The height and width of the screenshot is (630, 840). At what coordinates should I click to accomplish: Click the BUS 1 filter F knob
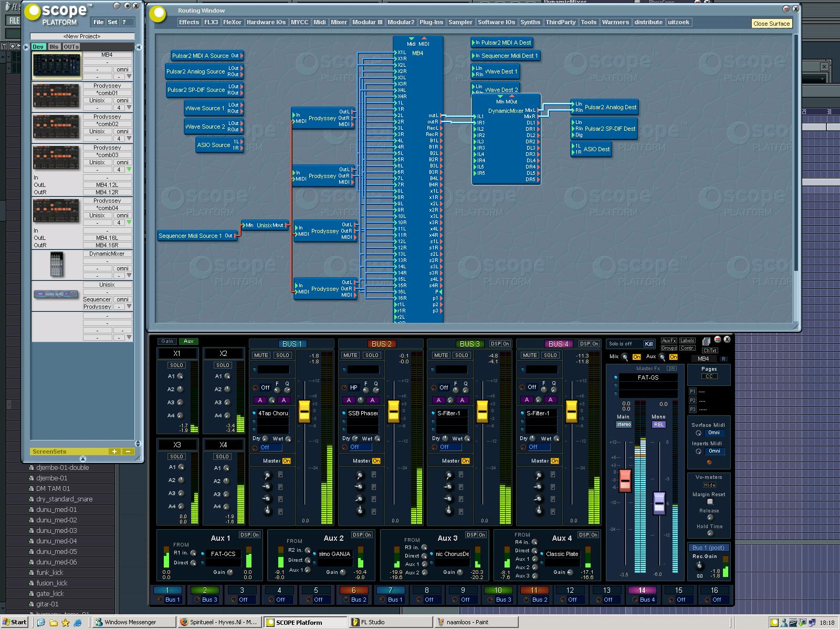tap(276, 390)
